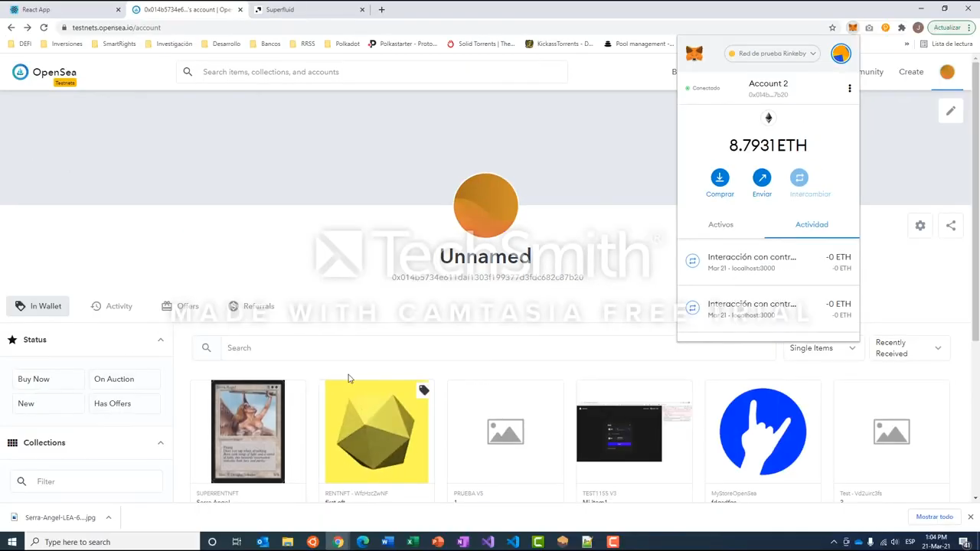Viewport: 980px width, 551px height.
Task: Open Excel from the taskbar
Action: click(413, 542)
